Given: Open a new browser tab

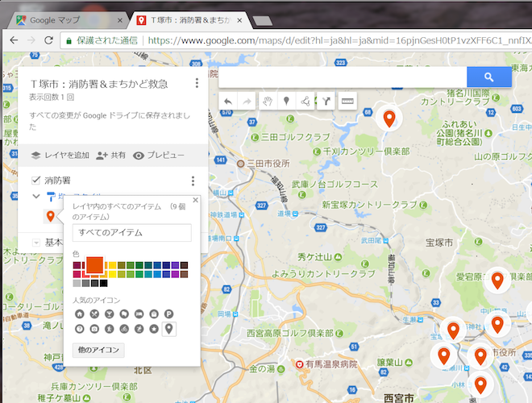Looking at the screenshot, I should coord(263,21).
